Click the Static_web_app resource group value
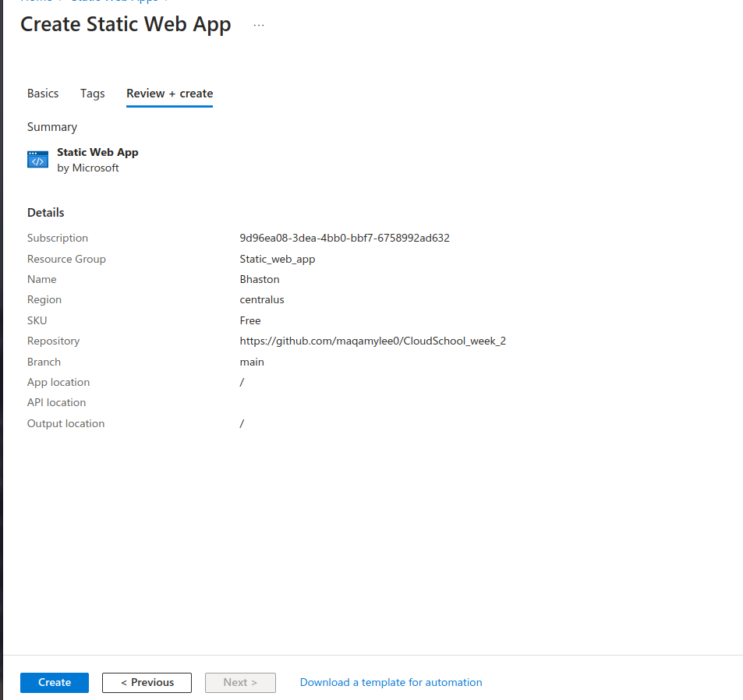Image resolution: width=743 pixels, height=700 pixels. (x=277, y=259)
